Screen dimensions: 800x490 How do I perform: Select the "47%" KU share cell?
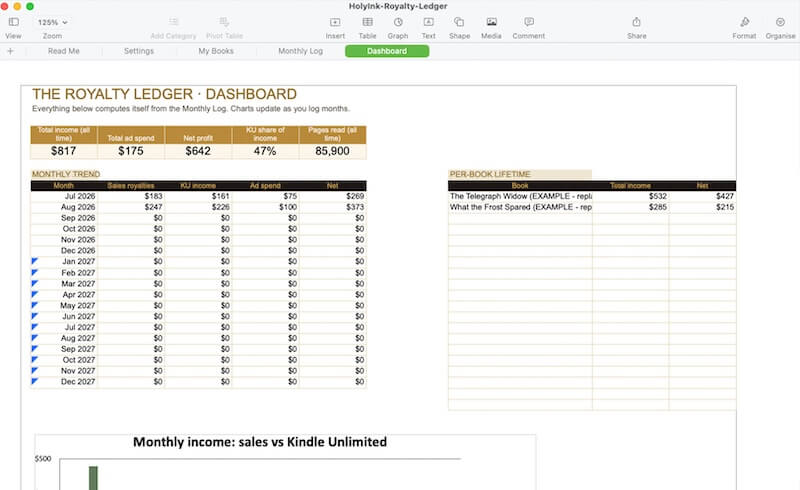(x=265, y=151)
